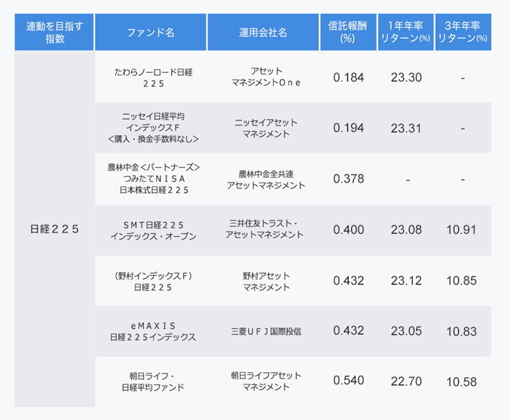Select the 日経２２５ index cell
Viewport: 510px width, 420px height.
coord(54,229)
